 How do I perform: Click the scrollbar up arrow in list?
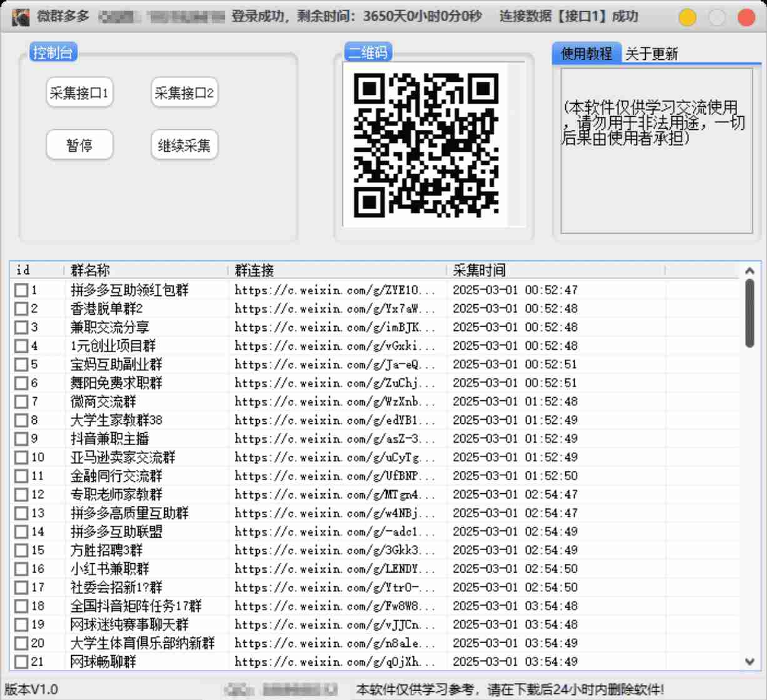[x=750, y=271]
